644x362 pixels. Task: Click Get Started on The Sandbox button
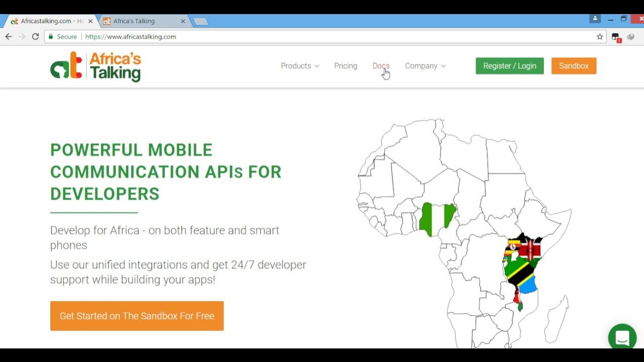click(x=137, y=316)
